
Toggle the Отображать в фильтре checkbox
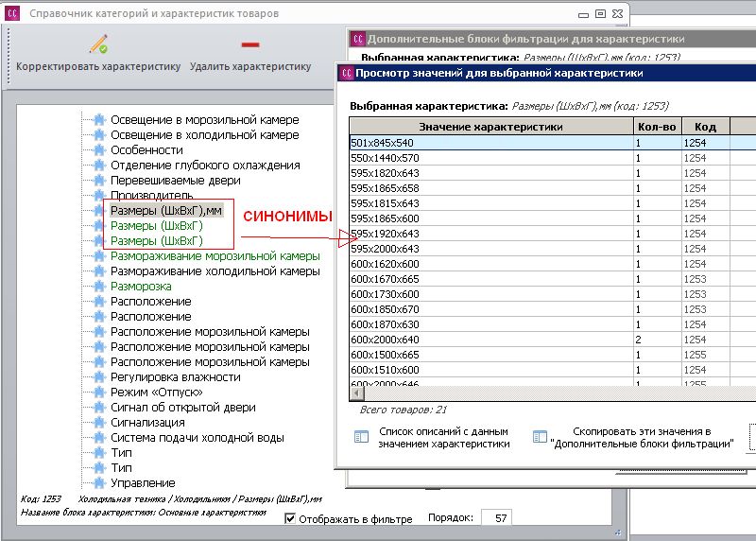click(x=290, y=518)
